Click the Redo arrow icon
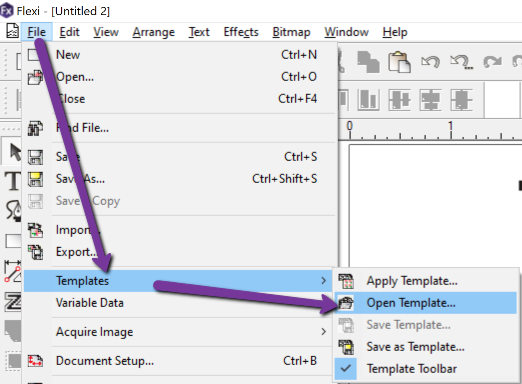This screenshot has width=522, height=384. 492,62
